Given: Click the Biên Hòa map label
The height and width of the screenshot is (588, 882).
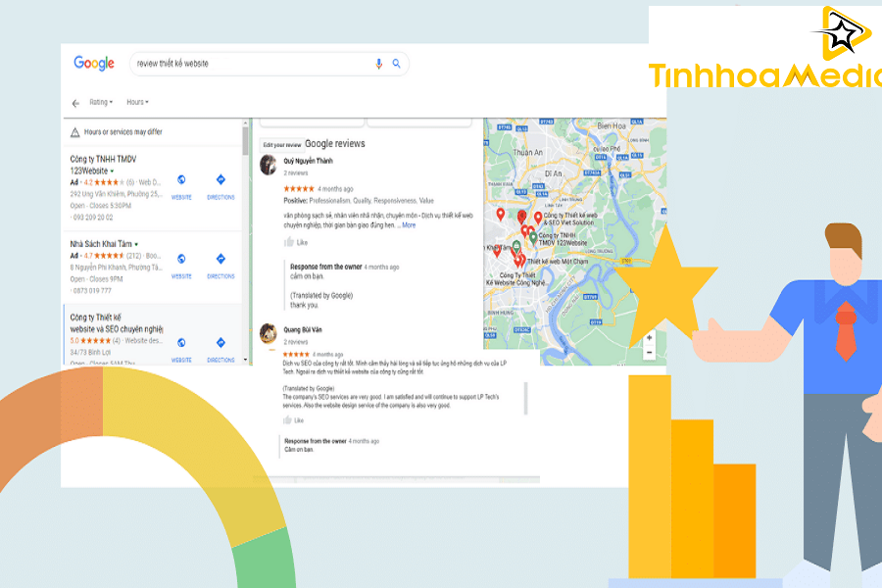Looking at the screenshot, I should click(611, 126).
